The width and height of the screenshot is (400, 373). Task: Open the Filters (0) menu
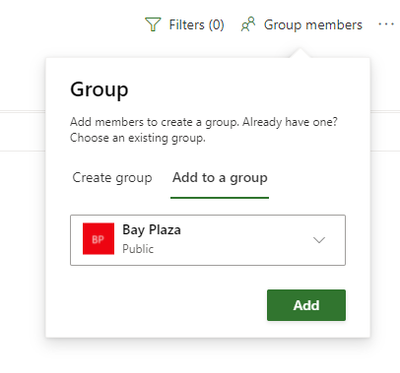click(185, 25)
